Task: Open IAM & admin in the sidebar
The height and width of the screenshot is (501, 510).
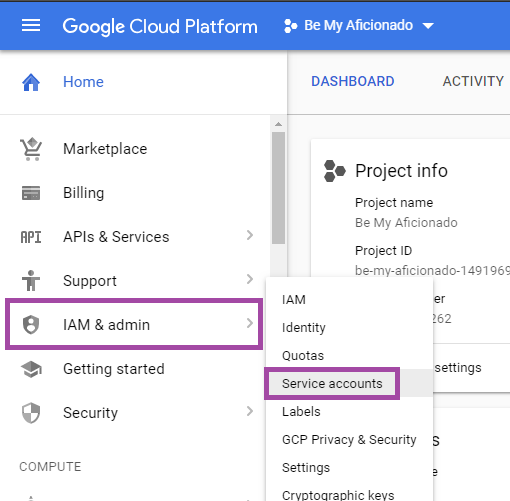Action: (106, 325)
